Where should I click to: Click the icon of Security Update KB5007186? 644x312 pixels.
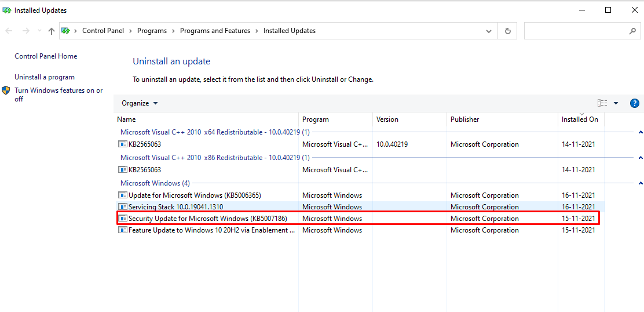pos(122,218)
